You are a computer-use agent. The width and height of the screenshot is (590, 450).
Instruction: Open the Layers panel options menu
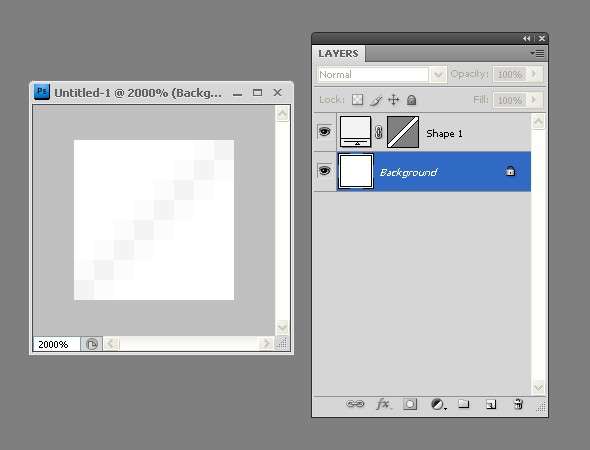(x=537, y=53)
